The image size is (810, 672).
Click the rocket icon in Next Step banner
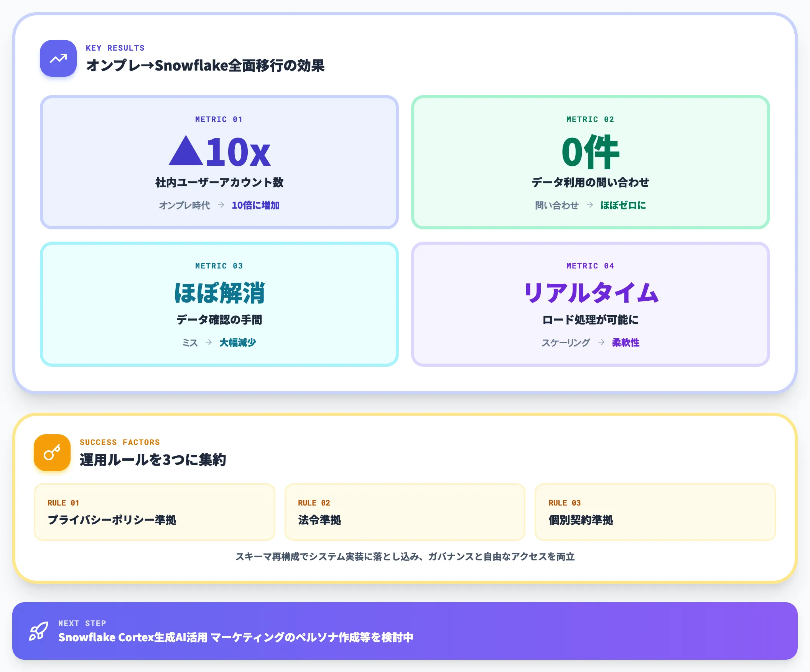39,631
